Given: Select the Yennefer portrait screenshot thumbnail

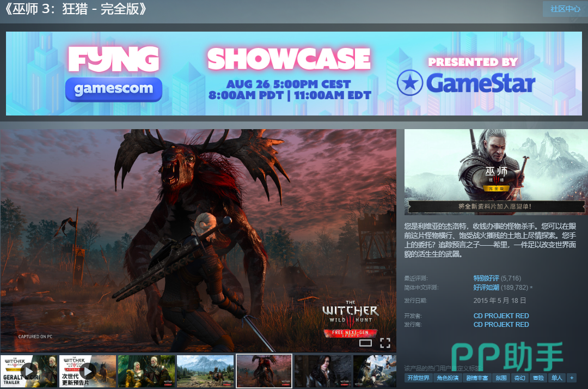Looking at the screenshot, I should click(323, 371).
